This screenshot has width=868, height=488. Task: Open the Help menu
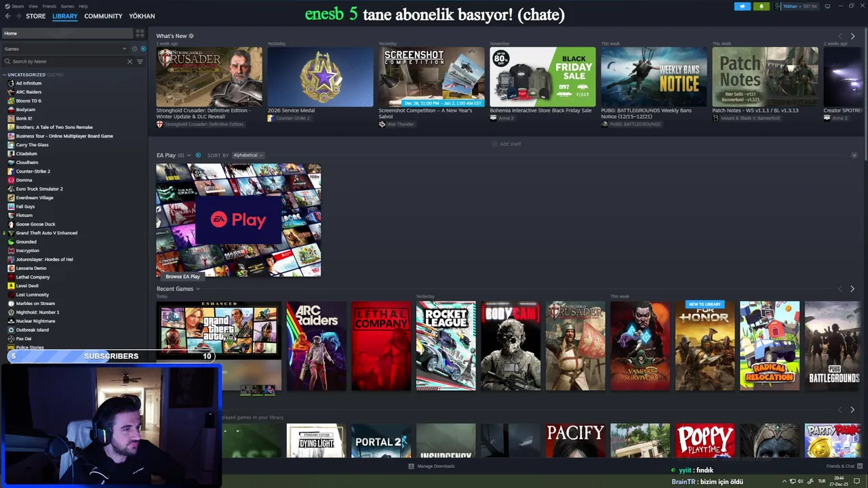pyautogui.click(x=83, y=6)
